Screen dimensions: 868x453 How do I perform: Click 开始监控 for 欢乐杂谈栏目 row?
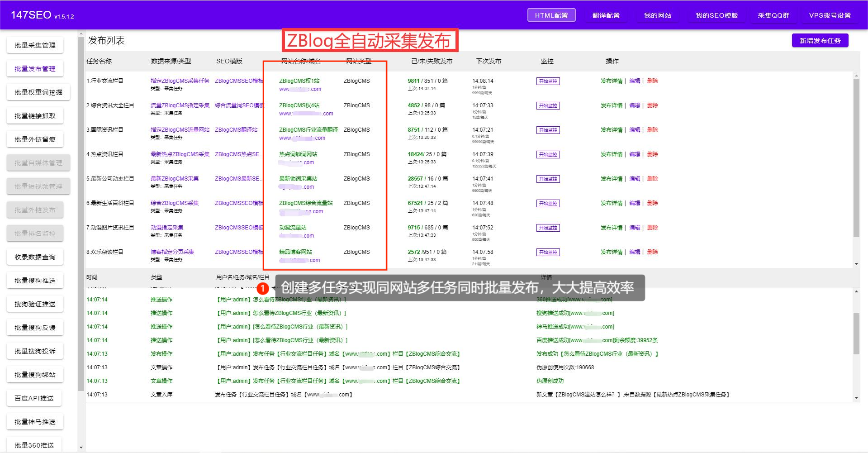coord(548,253)
